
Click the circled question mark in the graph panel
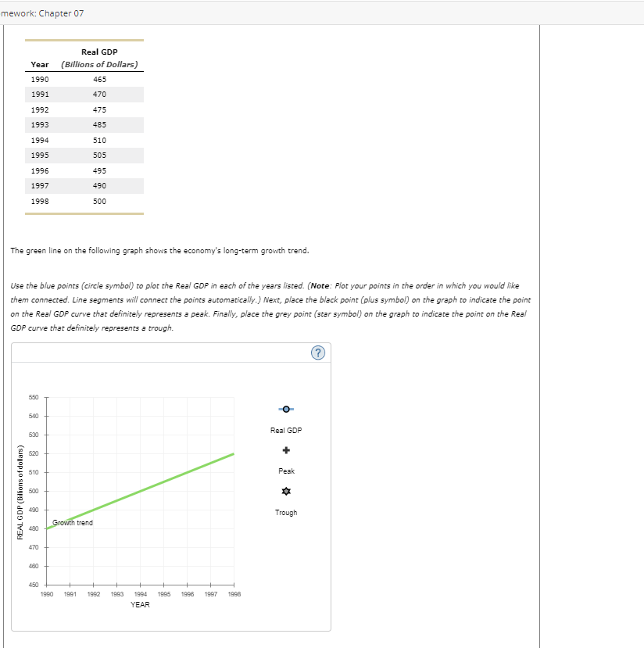[x=317, y=353]
